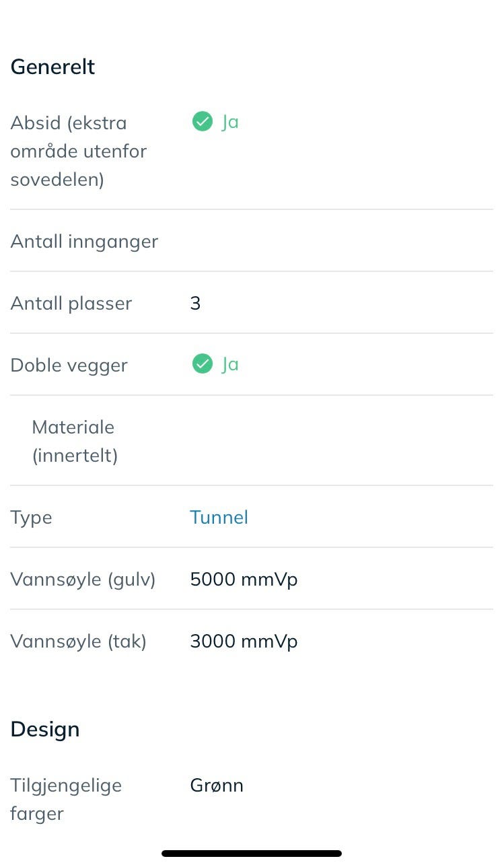The width and height of the screenshot is (504, 867).
Task: Tap the Type row label
Action: pyautogui.click(x=31, y=518)
